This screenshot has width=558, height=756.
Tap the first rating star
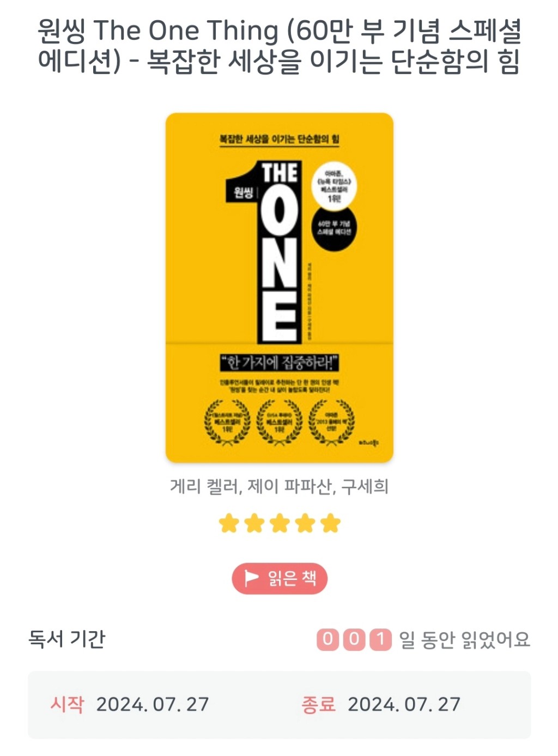click(229, 523)
